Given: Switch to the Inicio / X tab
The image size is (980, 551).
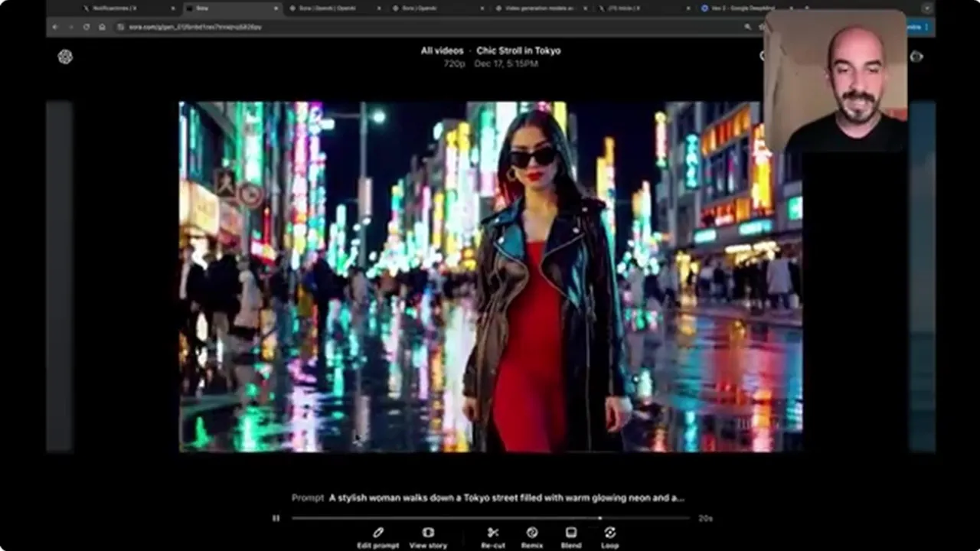Looking at the screenshot, I should pos(643,8).
